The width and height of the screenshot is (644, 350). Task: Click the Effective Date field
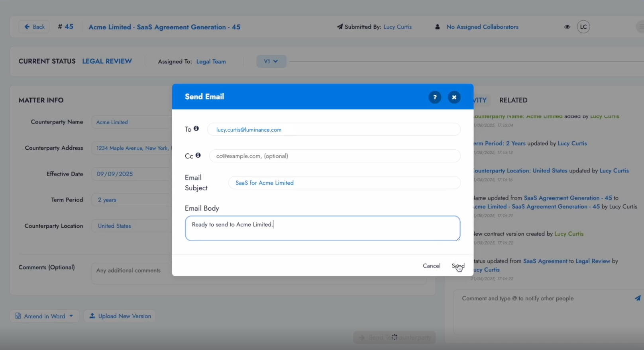tap(132, 174)
